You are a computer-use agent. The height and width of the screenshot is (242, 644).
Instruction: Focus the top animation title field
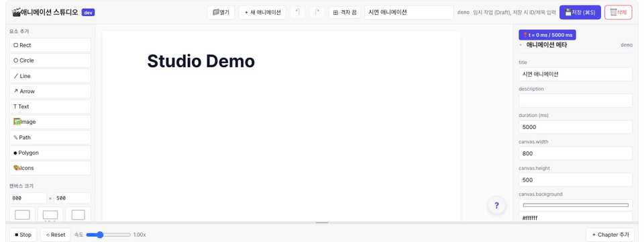pyautogui.click(x=409, y=12)
